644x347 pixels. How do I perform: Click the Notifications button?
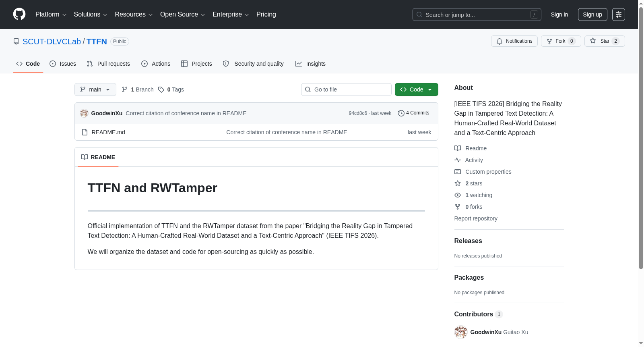pos(514,41)
